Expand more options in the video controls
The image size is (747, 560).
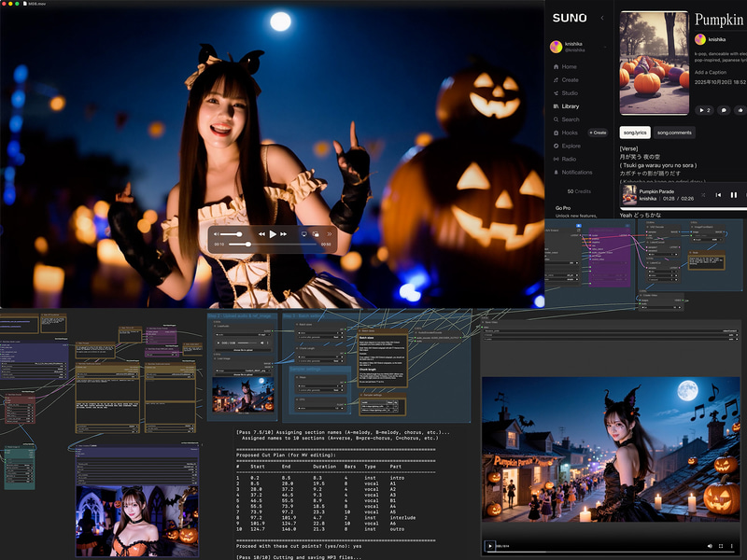coord(329,233)
